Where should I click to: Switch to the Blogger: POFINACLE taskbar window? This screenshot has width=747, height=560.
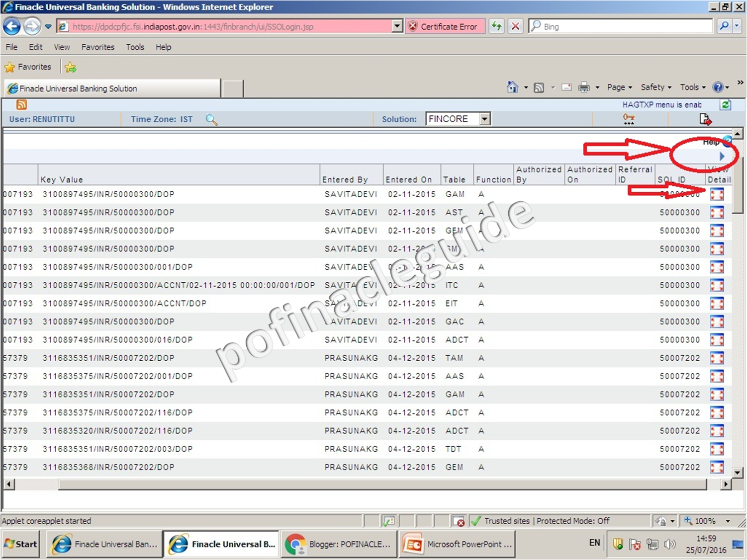(338, 544)
